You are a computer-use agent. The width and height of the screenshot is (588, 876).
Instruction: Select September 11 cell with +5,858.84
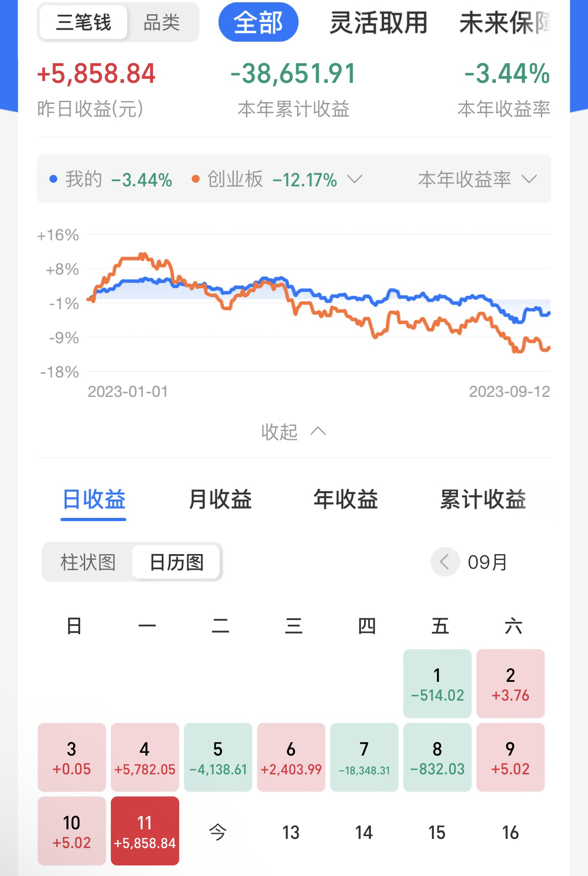[x=145, y=831]
